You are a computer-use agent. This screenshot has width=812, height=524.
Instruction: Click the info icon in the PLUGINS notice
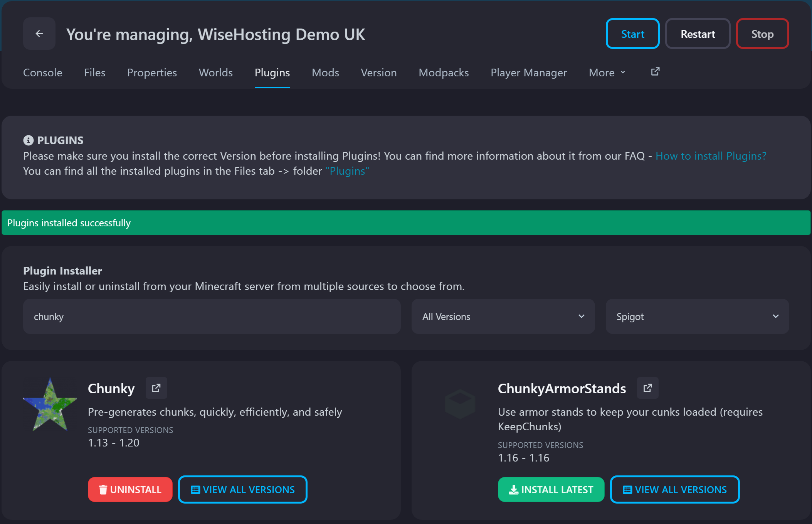point(29,140)
